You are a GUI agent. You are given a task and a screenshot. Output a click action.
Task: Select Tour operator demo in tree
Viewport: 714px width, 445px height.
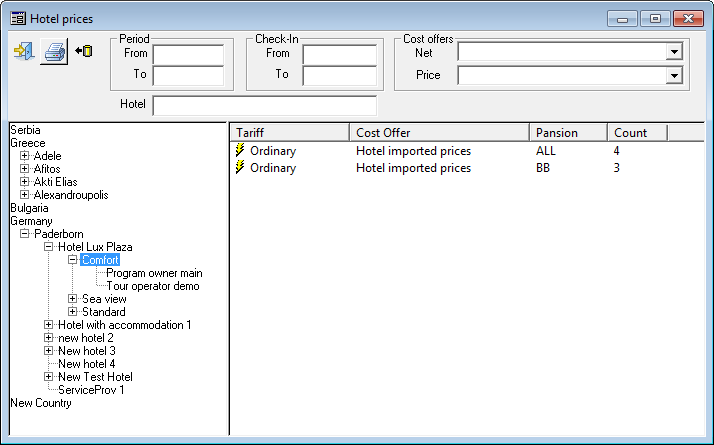(152, 286)
